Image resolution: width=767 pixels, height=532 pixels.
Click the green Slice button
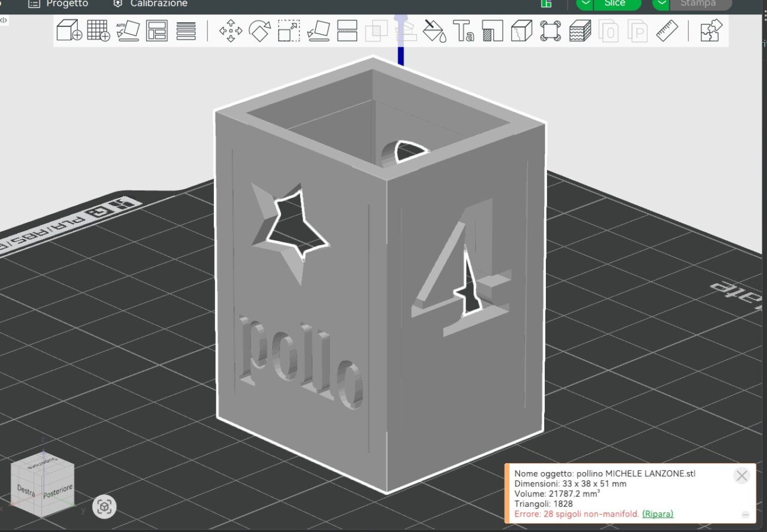(x=616, y=4)
